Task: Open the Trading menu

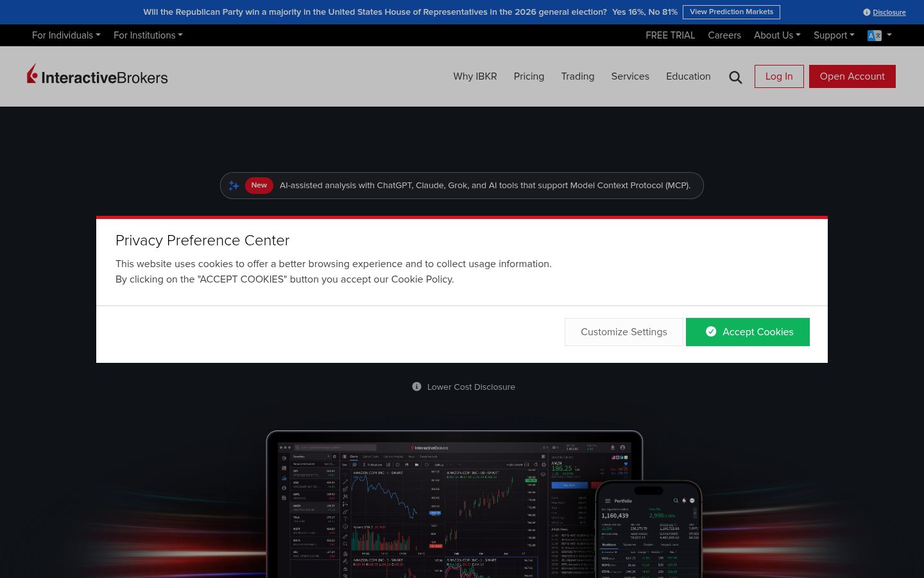Action: click(x=577, y=76)
